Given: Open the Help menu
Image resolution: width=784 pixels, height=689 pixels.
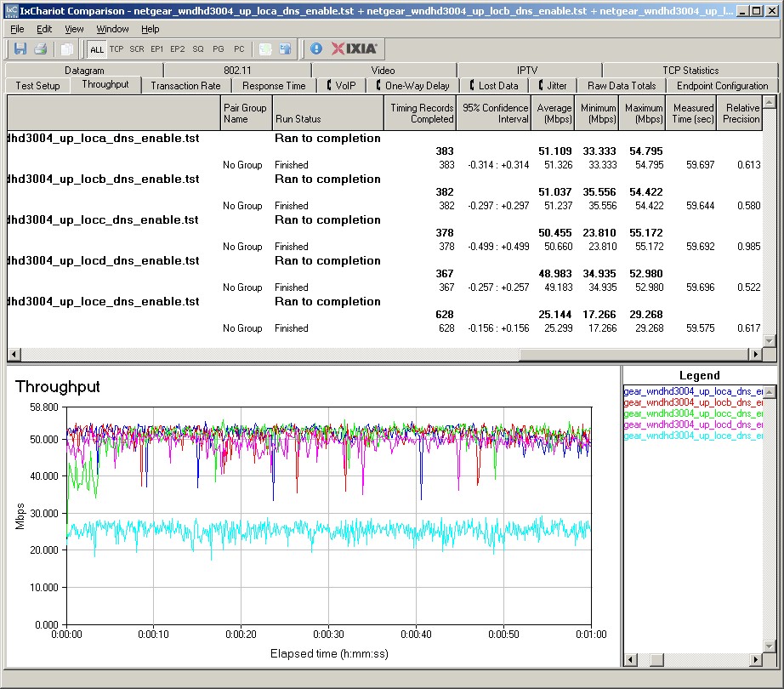Looking at the screenshot, I should 150,29.
